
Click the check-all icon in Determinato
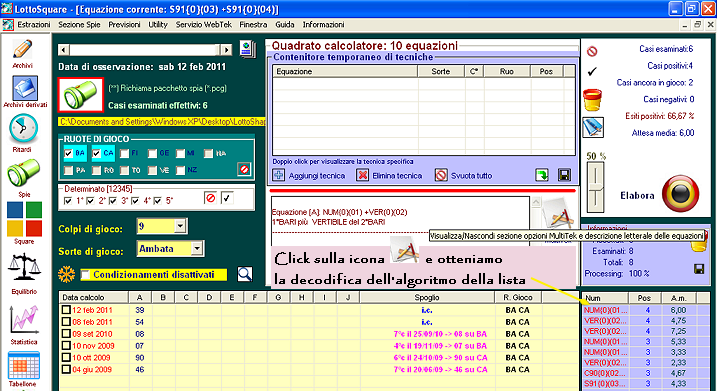point(227,198)
